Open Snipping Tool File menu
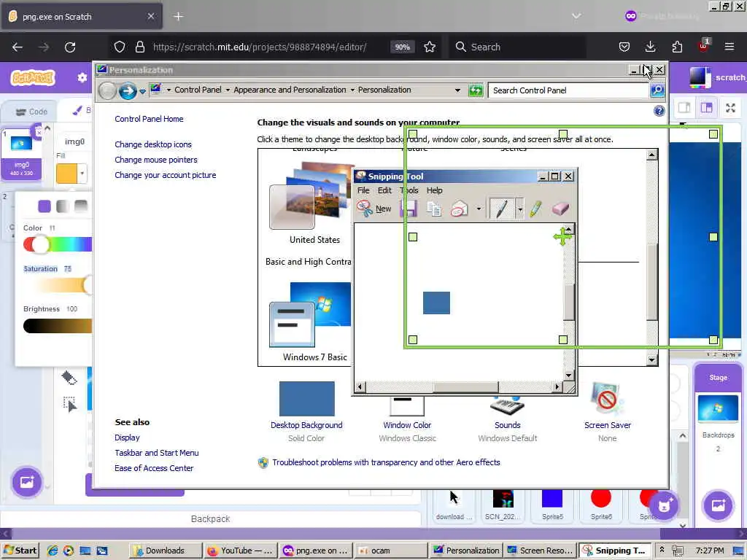Screen dimensions: 747x560 click(x=363, y=190)
